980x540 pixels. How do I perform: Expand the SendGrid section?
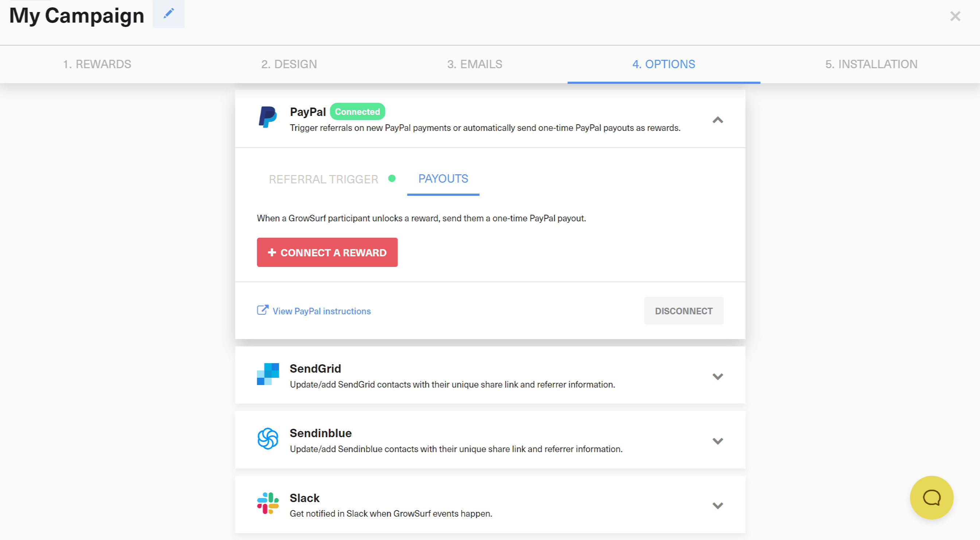(718, 376)
